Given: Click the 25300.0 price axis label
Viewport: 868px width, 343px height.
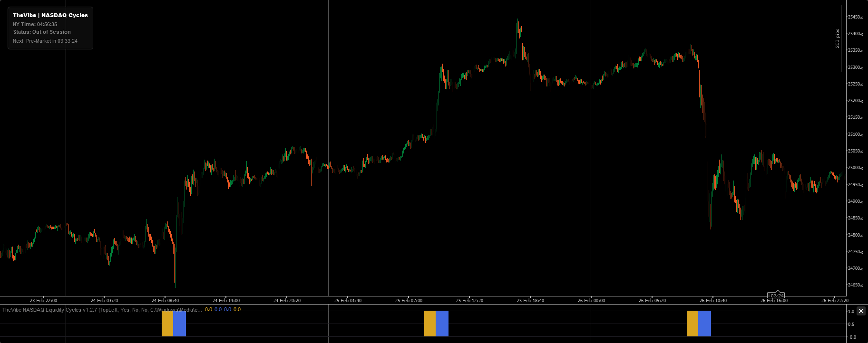Looking at the screenshot, I should click(x=855, y=67).
